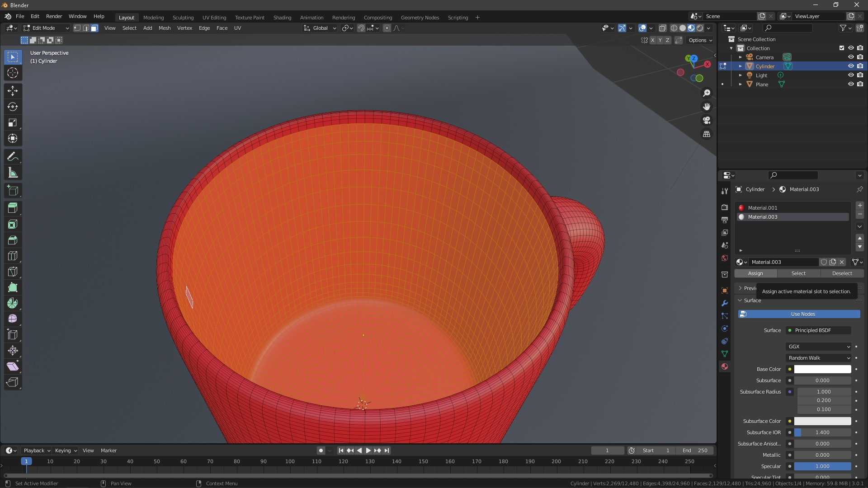Open the Mesh menu
This screenshot has width=868, height=488.
(165, 28)
